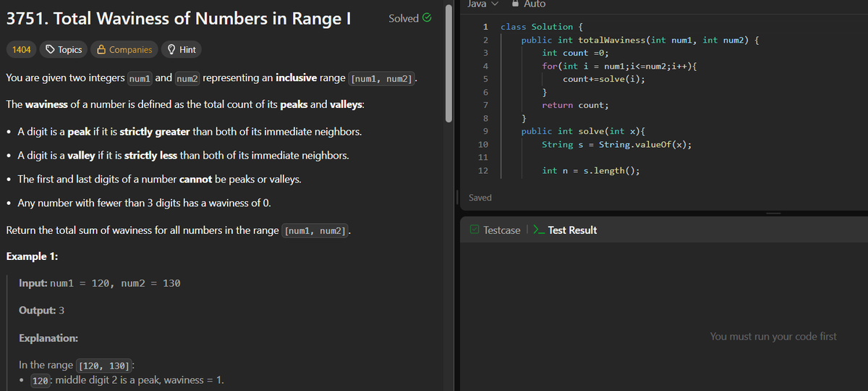Image resolution: width=868 pixels, height=391 pixels.
Task: Switch to the Testcase tab
Action: [x=494, y=230]
